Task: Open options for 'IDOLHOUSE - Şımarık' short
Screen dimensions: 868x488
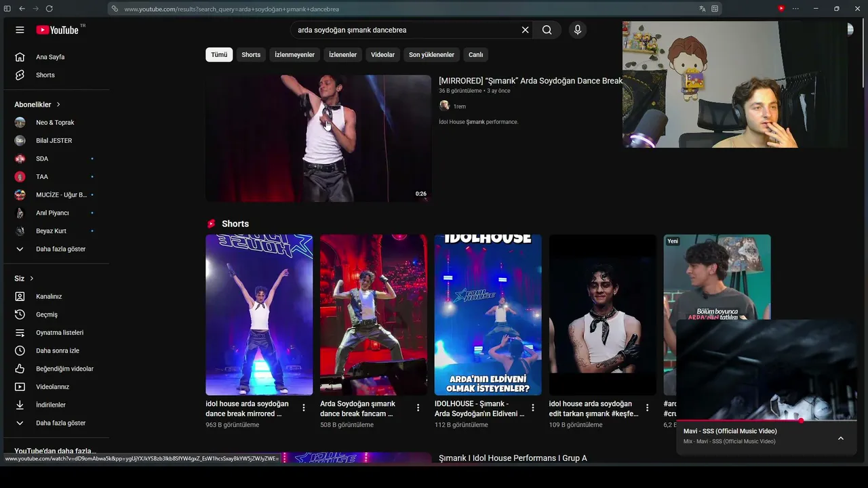Action: [533, 408]
